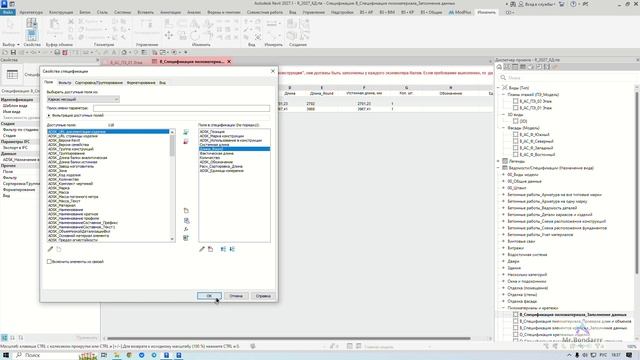Screen dimensions: 640x360
Task: Click the move parameter down icon
Action: pyautogui.click(x=232, y=249)
